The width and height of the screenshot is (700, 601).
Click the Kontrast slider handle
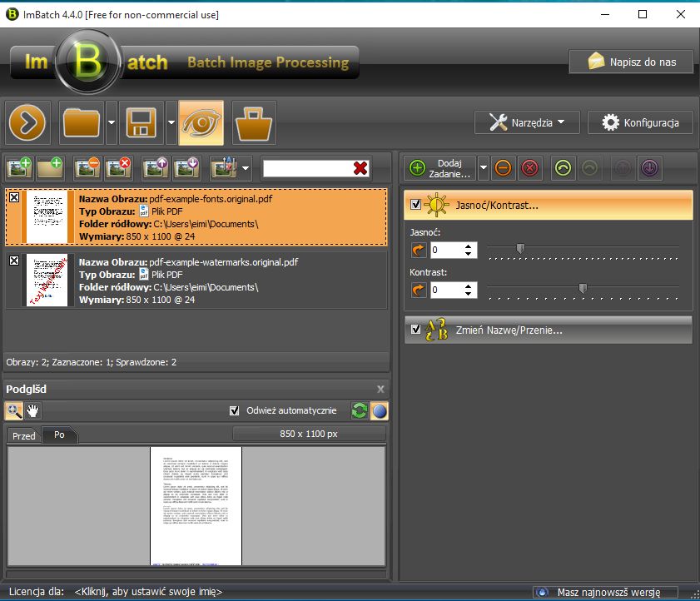point(583,288)
